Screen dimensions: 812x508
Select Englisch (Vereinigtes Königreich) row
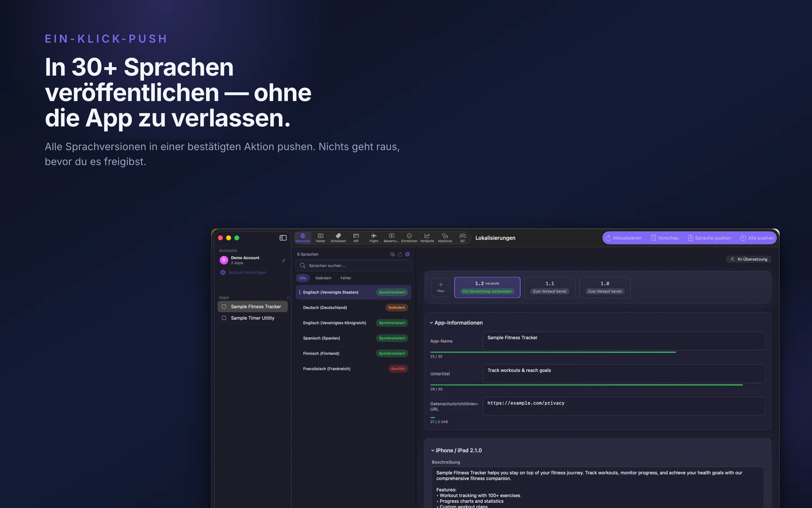[354, 323]
